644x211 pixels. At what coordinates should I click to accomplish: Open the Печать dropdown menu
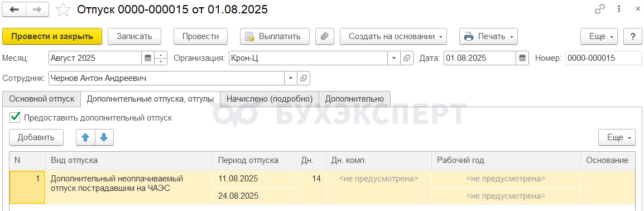click(488, 36)
